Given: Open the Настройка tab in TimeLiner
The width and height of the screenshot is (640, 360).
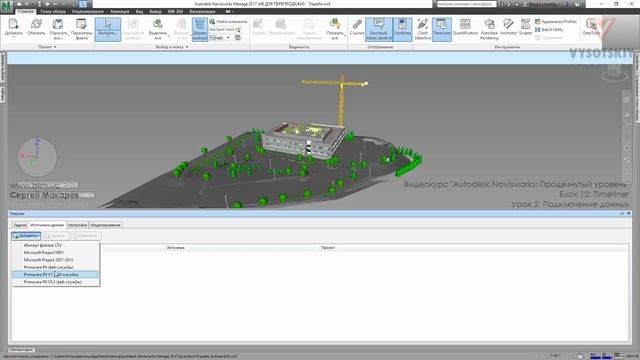Looking at the screenshot, I should [77, 225].
